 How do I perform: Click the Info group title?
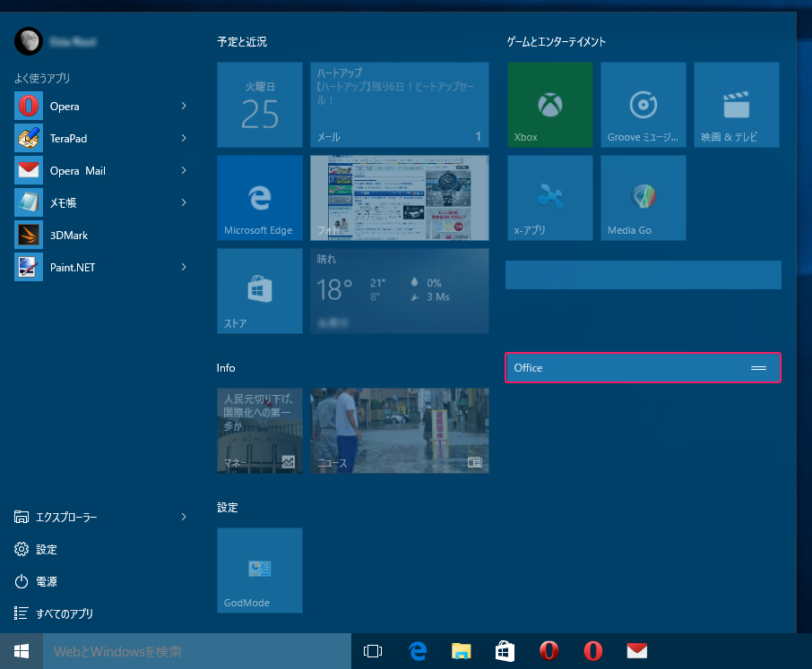click(226, 368)
